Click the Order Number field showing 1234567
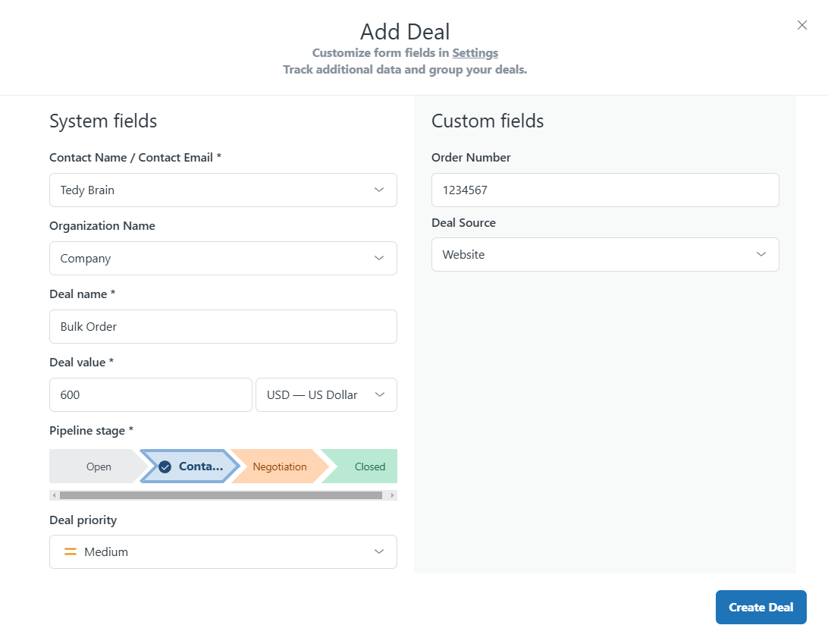This screenshot has width=828, height=644. 605,190
